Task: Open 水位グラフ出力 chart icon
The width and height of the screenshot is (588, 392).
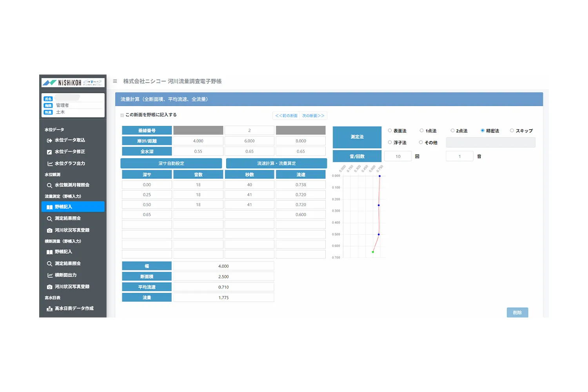Action: [50, 164]
